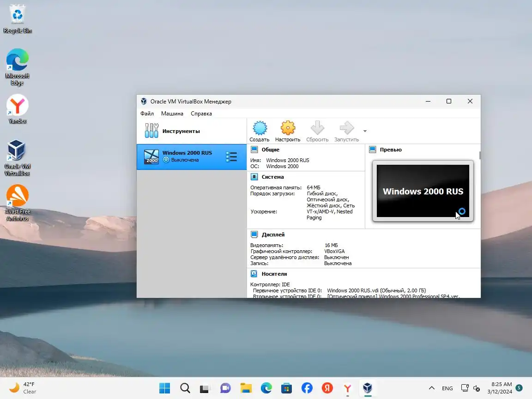The image size is (532, 399).
Task: Open the Справка menu
Action: [x=201, y=114]
